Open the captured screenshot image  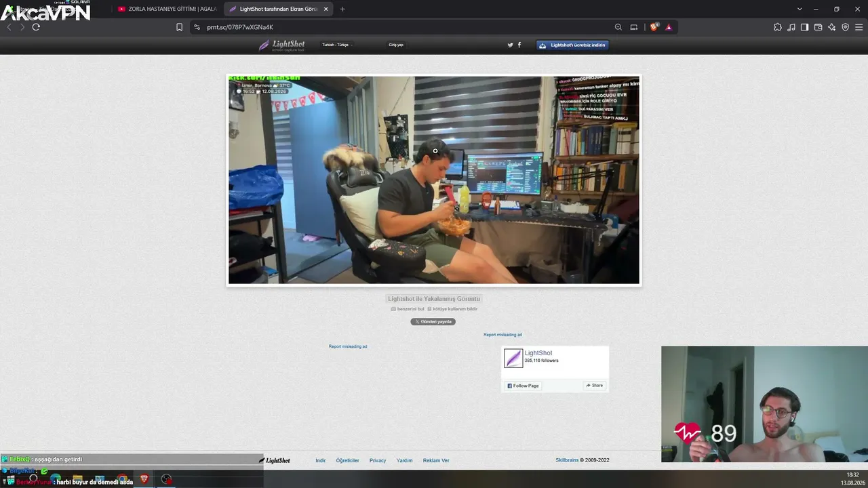[434, 180]
